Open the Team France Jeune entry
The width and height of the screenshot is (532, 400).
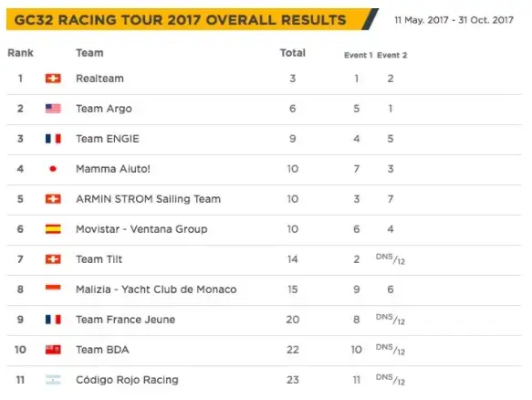[126, 320]
